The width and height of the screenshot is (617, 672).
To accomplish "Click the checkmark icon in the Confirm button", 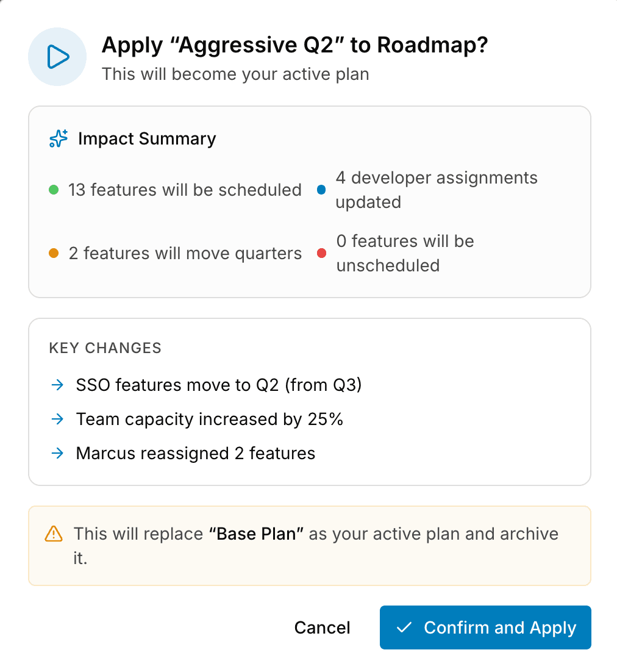I will pyautogui.click(x=404, y=627).
